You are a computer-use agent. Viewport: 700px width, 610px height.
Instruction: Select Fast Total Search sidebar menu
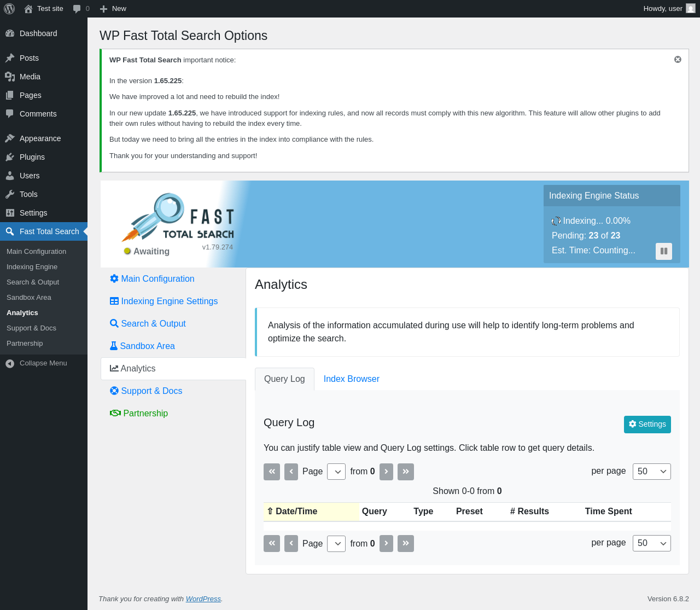pos(44,231)
